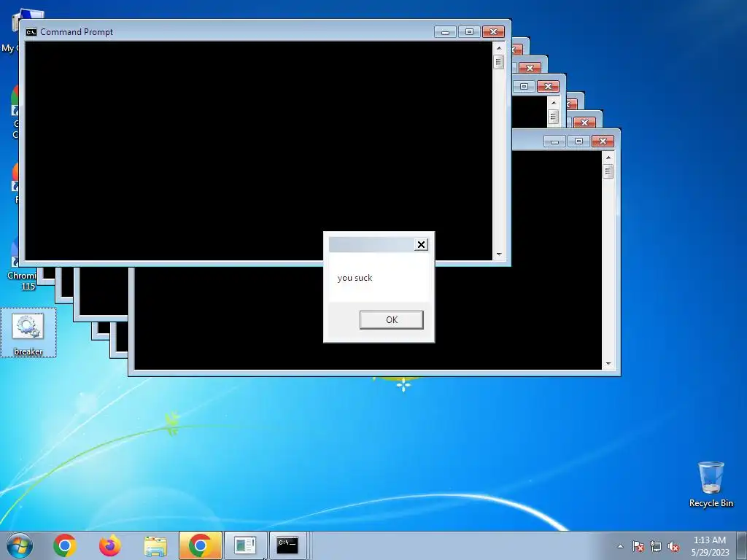The image size is (747, 560).
Task: Maximize the front Command Prompt window
Action: point(469,32)
